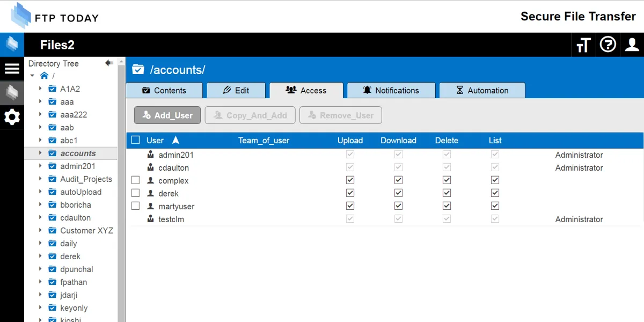Expand the Customer XYZ tree node
The height and width of the screenshot is (322, 644).
click(x=40, y=231)
